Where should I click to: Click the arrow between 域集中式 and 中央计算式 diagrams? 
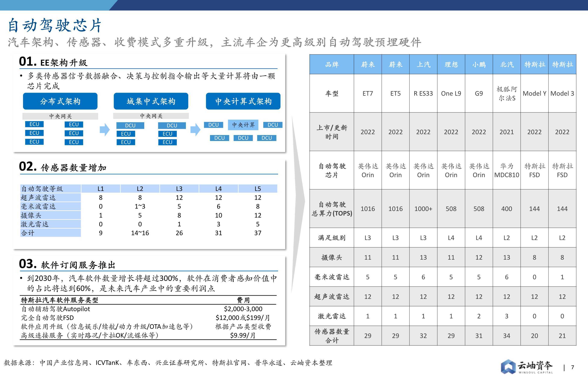click(196, 130)
